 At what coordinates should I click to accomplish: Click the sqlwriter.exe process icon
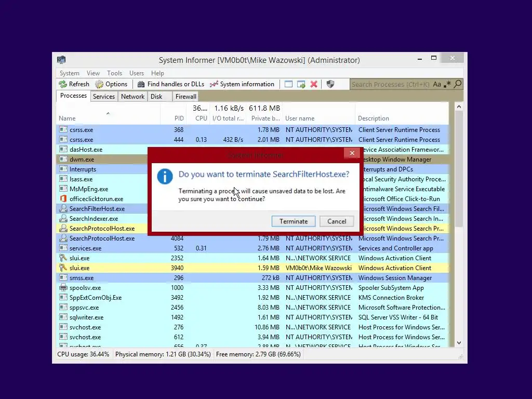click(63, 317)
